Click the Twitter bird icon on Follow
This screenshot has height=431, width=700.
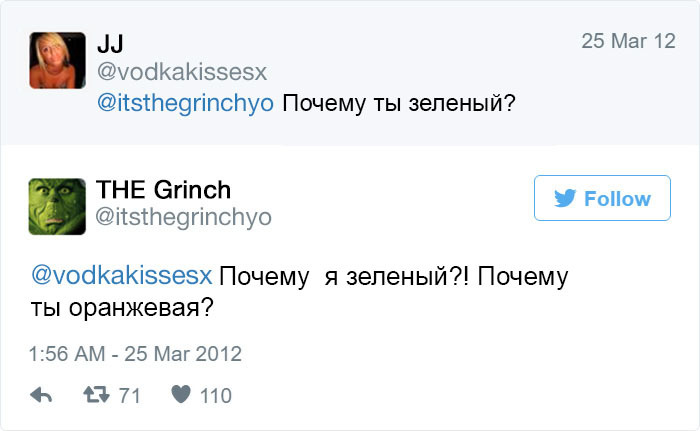(x=565, y=199)
